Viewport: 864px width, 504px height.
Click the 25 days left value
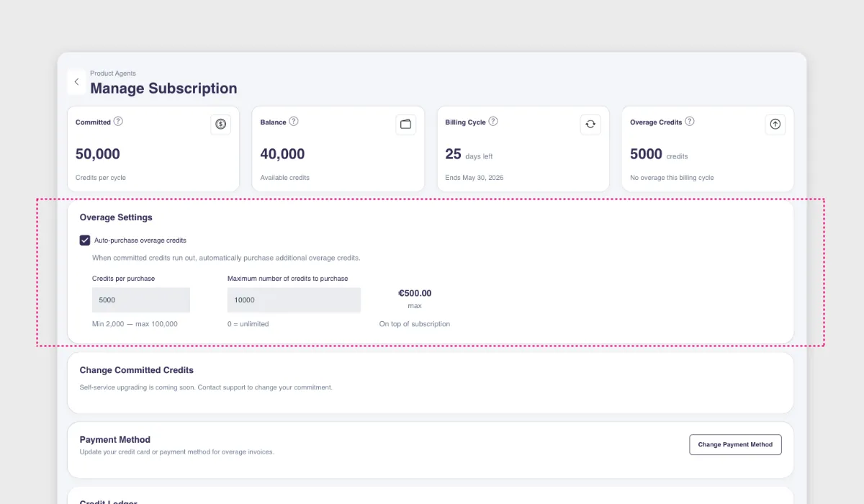[x=469, y=154]
